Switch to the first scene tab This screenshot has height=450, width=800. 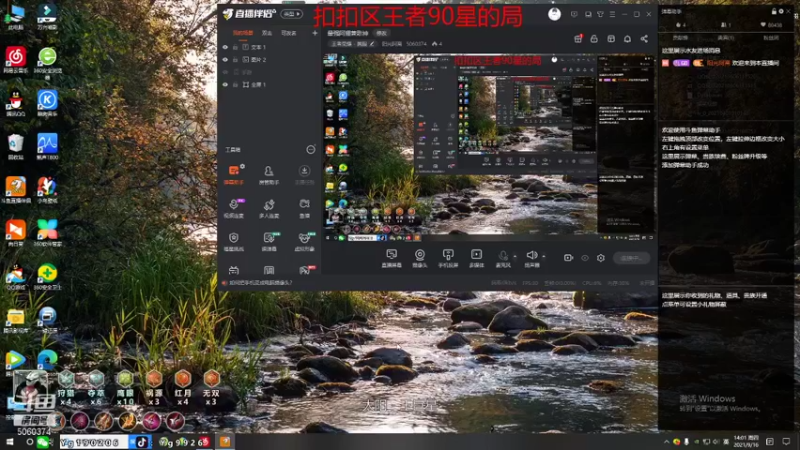(243, 33)
